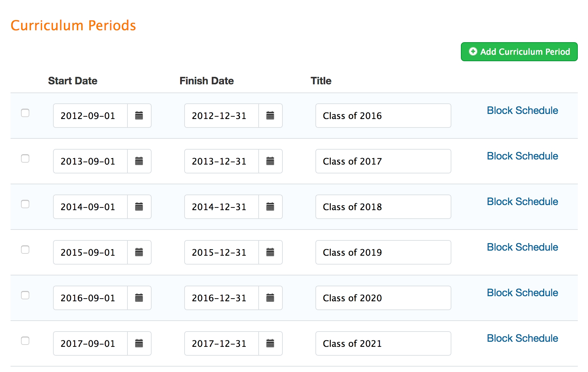Click calendar icon beside 2017-12-31 finish date
This screenshot has width=588, height=372.
[270, 343]
